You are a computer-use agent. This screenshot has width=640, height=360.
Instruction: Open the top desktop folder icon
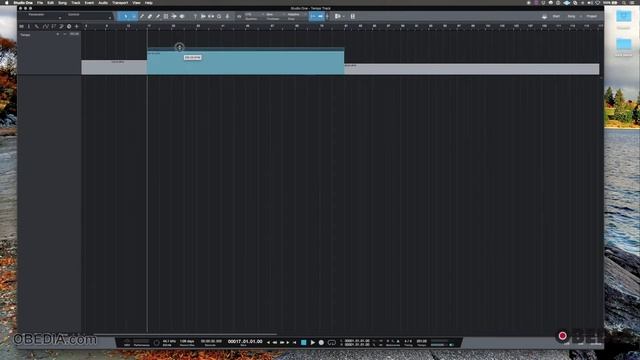[x=623, y=17]
